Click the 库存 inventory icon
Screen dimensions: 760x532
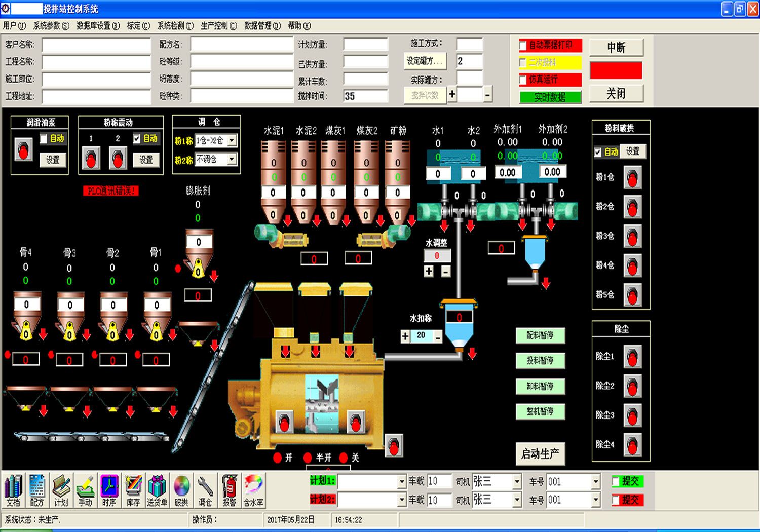[133, 489]
